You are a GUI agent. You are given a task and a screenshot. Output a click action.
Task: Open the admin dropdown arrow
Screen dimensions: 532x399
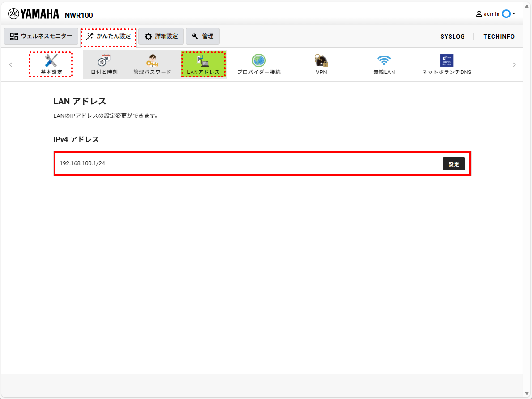pyautogui.click(x=514, y=14)
